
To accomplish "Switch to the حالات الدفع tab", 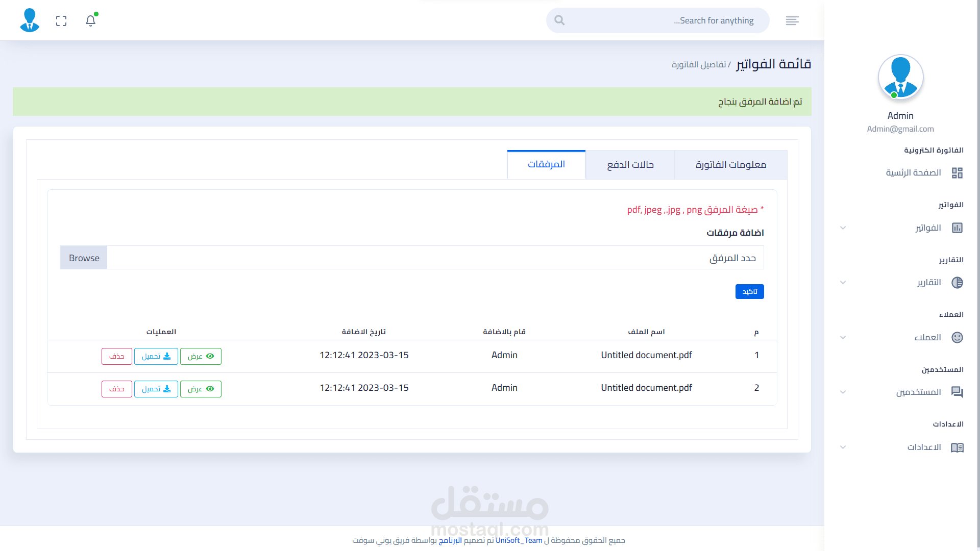I will point(630,165).
